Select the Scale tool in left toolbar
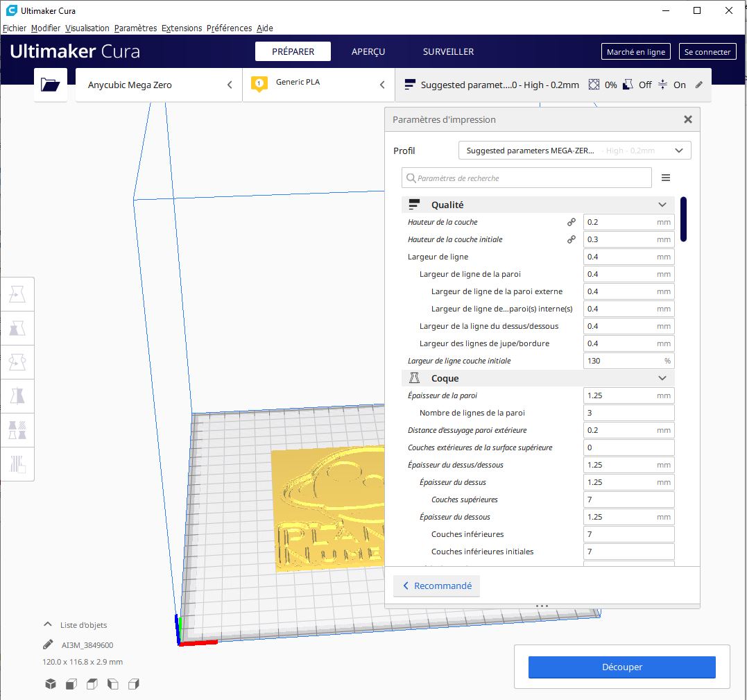Screen dimensions: 747x700 [17, 328]
